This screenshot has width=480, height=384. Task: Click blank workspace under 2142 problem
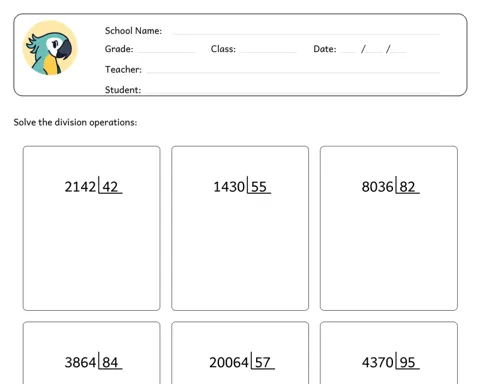92,252
